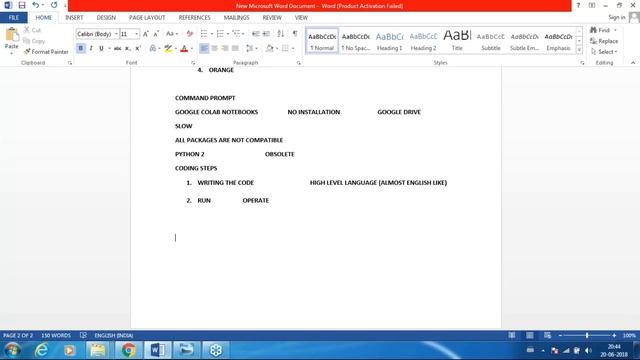The image size is (640, 360).
Task: Expand the Styles gallery
Action: (579, 50)
